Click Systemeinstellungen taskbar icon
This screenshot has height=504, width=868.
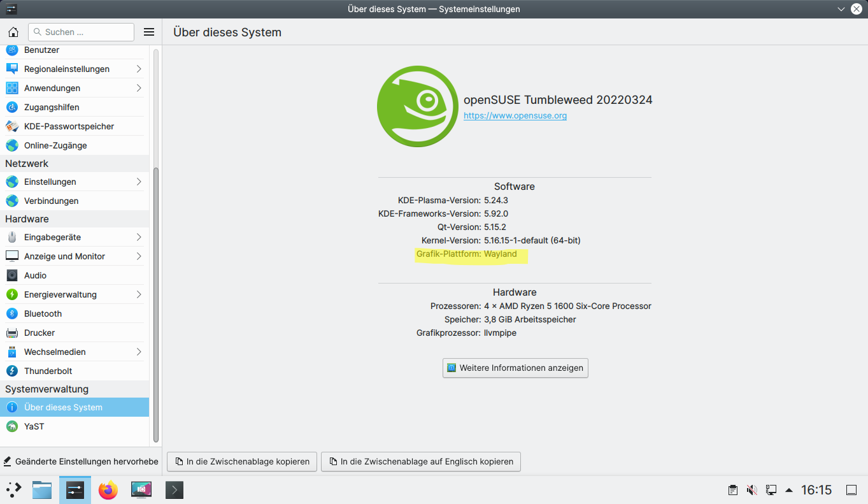(75, 490)
